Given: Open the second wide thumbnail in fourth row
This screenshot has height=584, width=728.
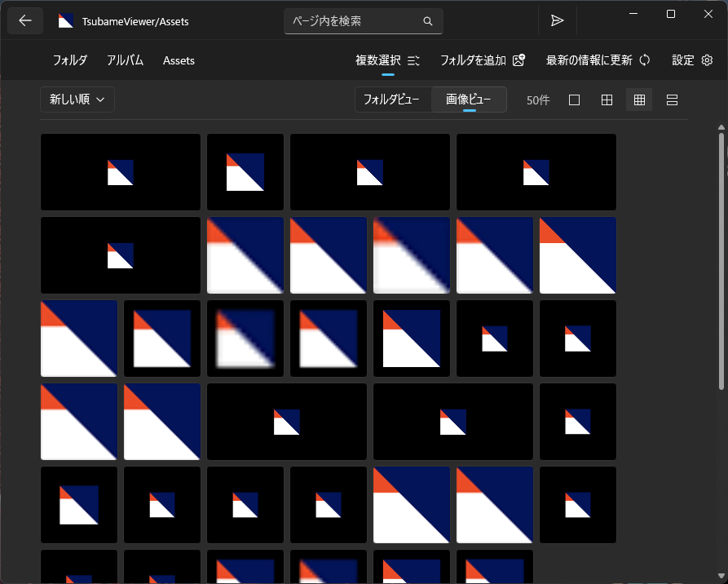Looking at the screenshot, I should [453, 422].
